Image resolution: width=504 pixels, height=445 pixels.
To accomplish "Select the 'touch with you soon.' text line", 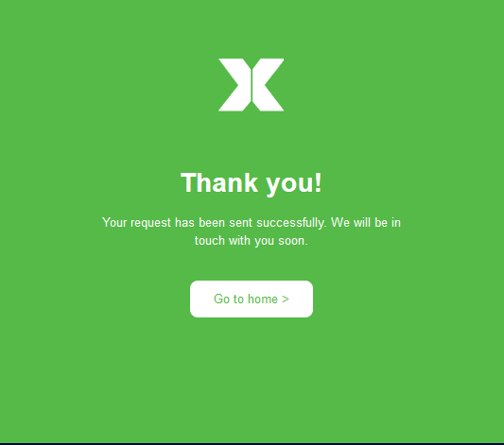I will (252, 241).
